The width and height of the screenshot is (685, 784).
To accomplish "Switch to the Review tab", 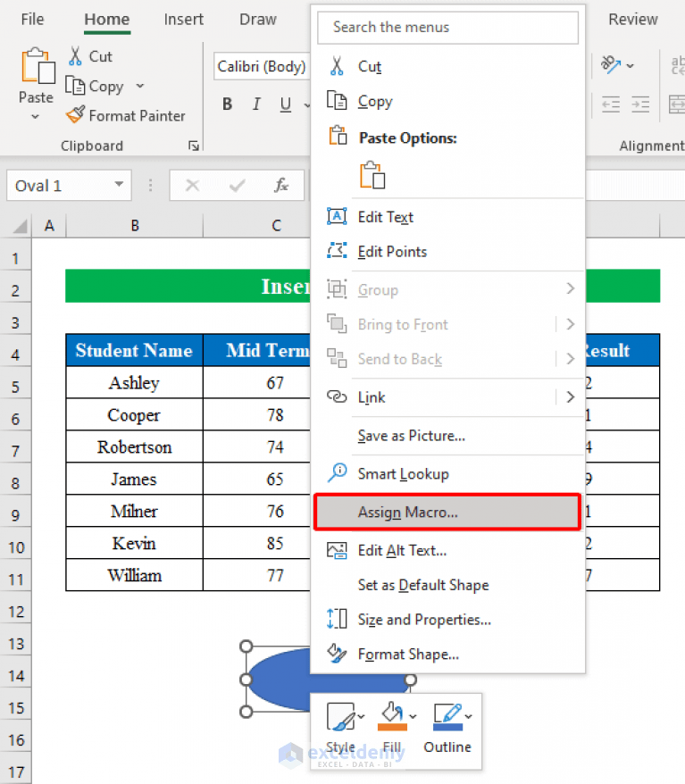I will click(632, 19).
